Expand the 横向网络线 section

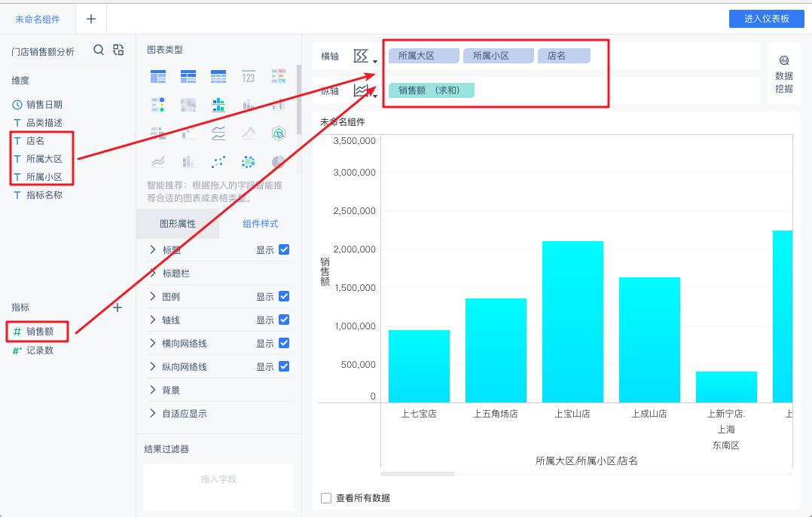tap(153, 343)
